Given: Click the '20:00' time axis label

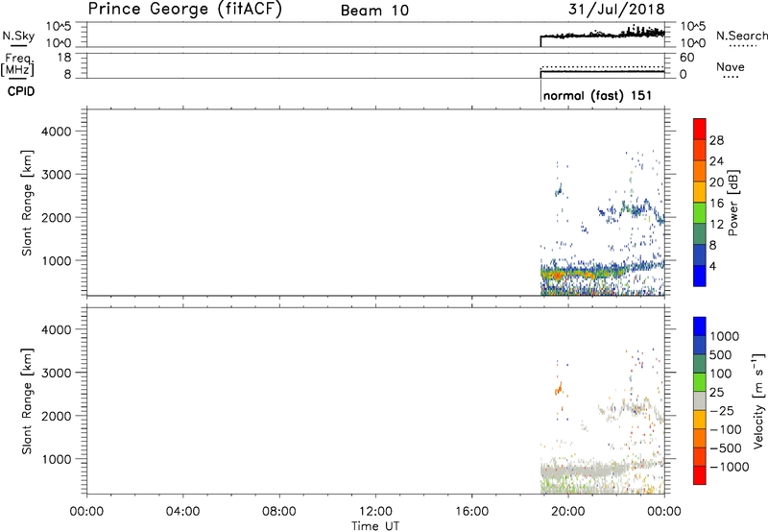Looking at the screenshot, I should [x=567, y=512].
